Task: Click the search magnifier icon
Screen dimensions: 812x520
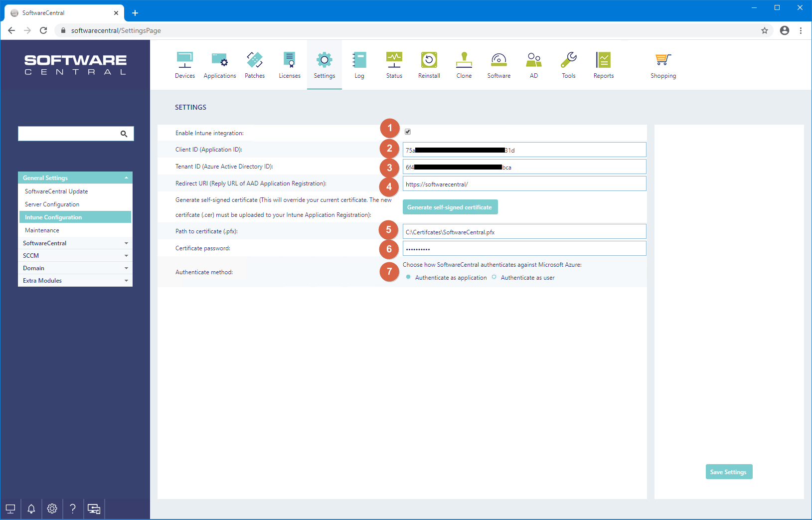Action: pos(124,134)
